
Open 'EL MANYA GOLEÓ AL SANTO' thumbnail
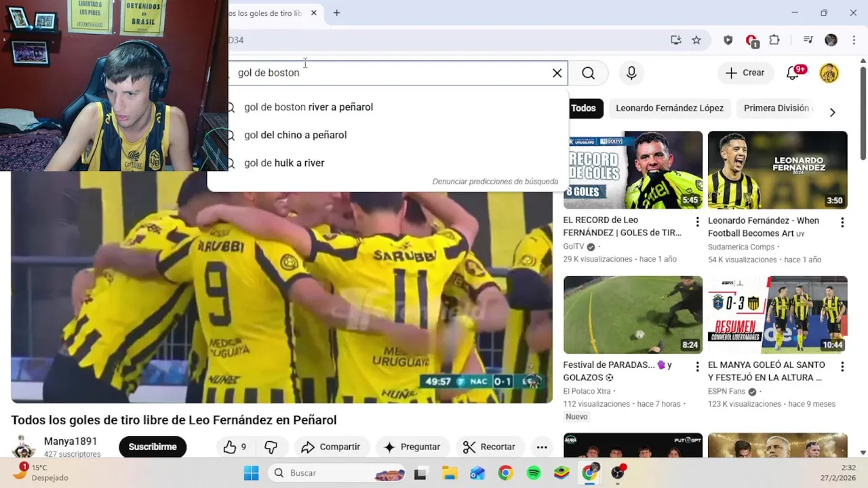(777, 314)
